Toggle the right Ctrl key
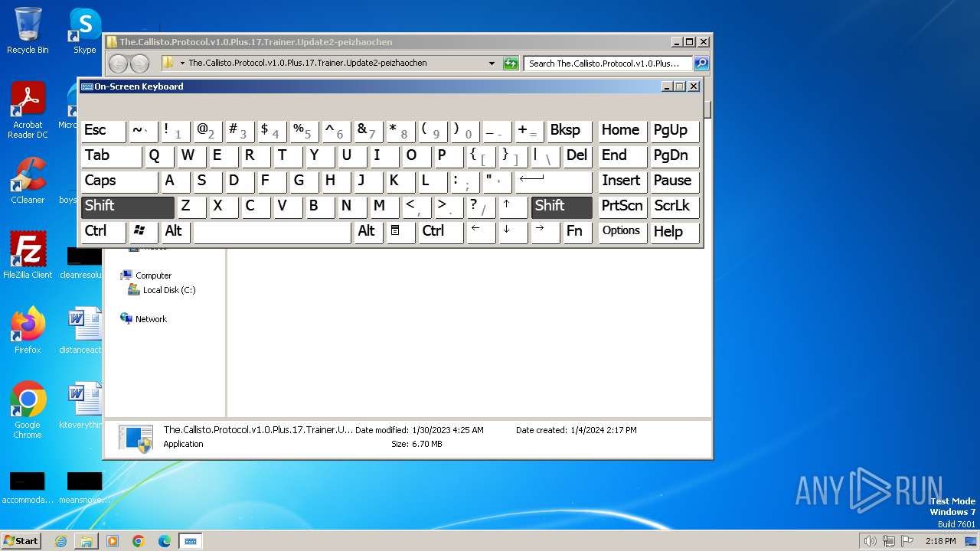 click(x=441, y=231)
